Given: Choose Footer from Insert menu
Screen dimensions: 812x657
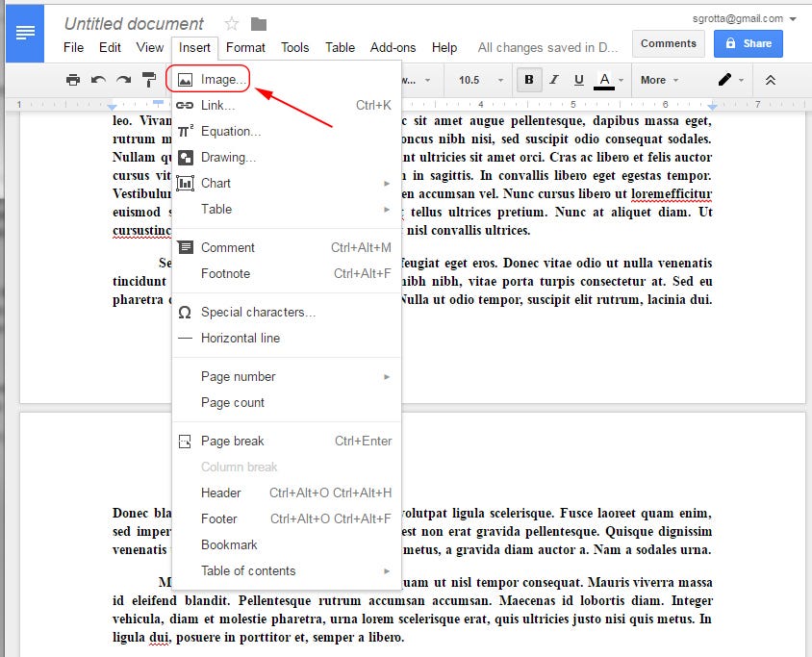Looking at the screenshot, I should click(287, 518).
